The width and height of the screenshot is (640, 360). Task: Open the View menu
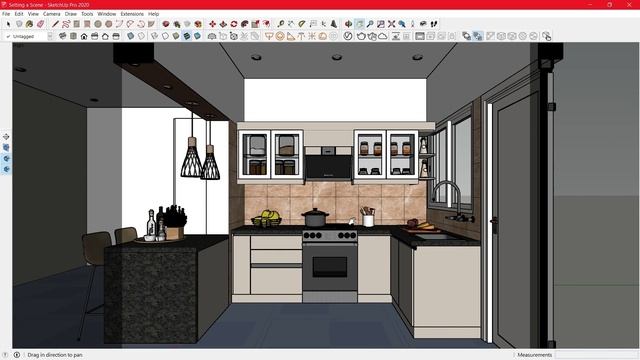[33, 14]
